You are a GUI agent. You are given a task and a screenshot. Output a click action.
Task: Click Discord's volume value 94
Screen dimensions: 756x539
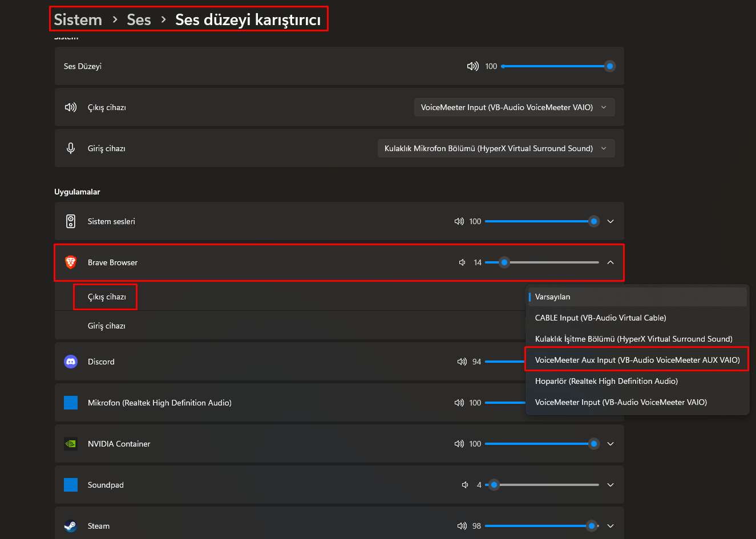click(x=477, y=362)
